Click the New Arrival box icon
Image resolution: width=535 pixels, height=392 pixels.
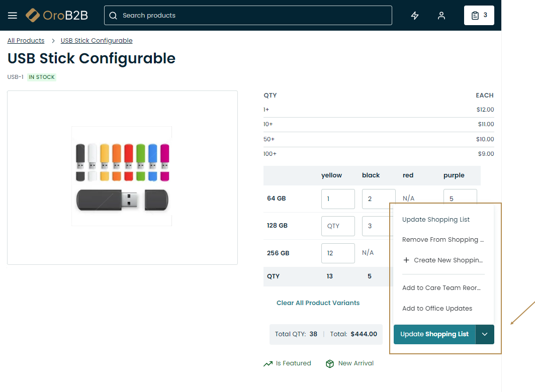(330, 364)
